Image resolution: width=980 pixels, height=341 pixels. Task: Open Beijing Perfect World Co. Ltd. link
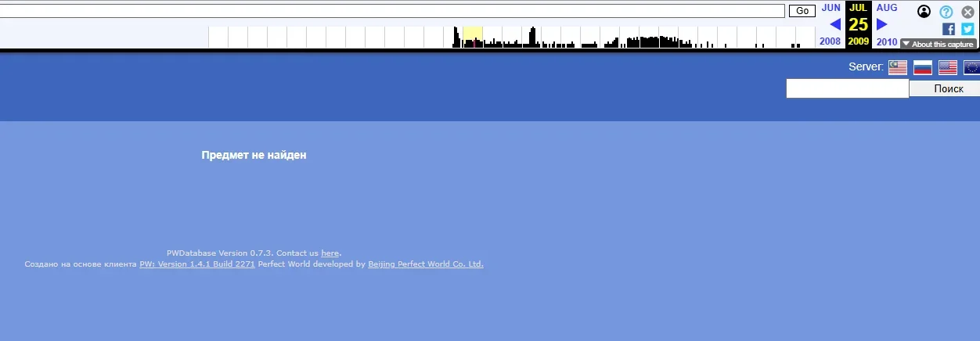pos(426,264)
